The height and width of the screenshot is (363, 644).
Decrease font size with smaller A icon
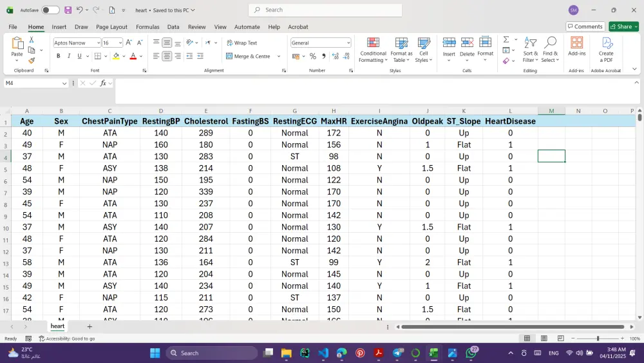tap(140, 43)
